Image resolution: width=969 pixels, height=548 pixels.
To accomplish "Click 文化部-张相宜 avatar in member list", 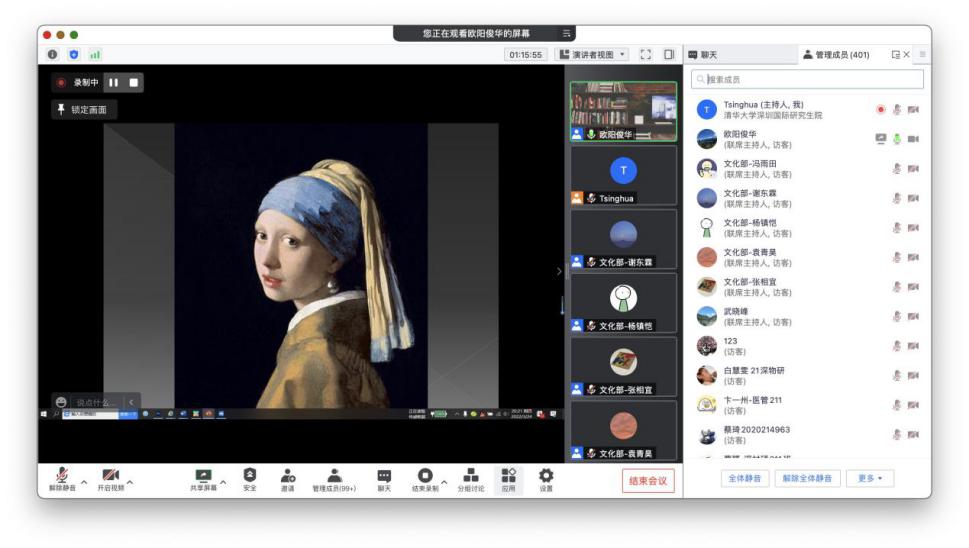I will coord(707,287).
